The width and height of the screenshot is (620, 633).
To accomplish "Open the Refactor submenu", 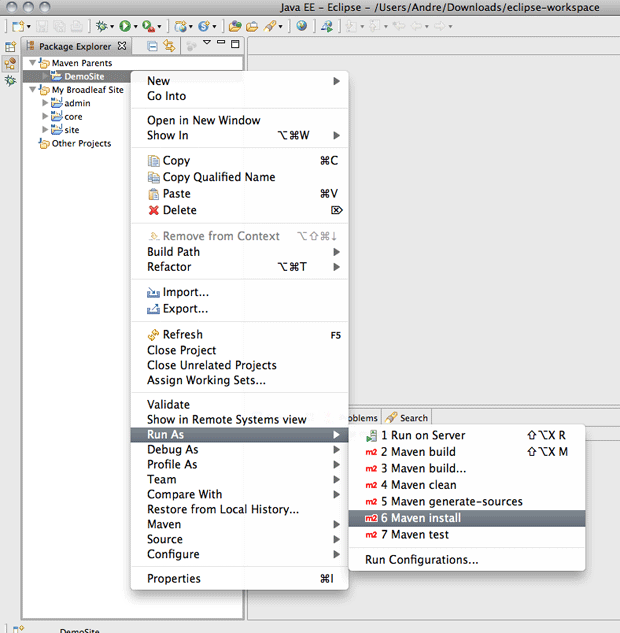I will (x=240, y=267).
